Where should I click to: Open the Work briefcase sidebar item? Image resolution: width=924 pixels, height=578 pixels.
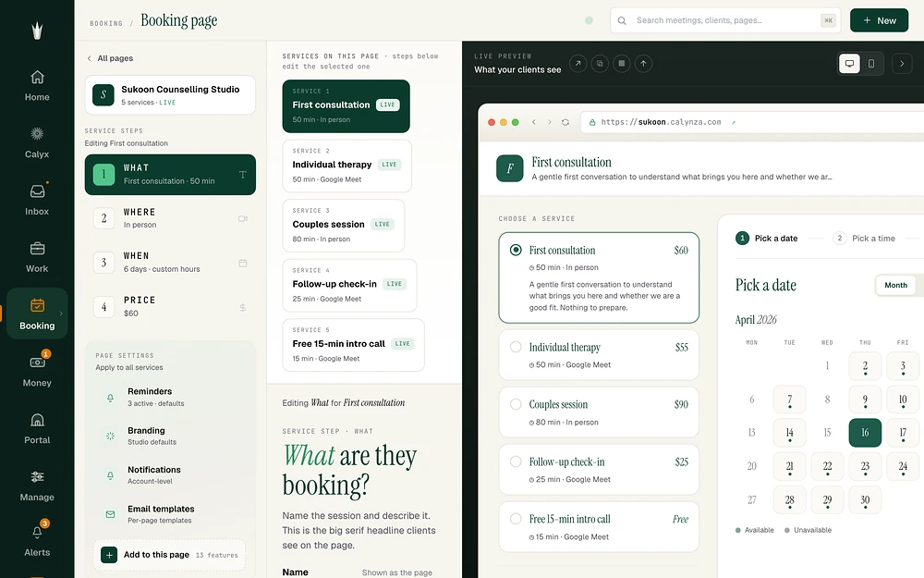(37, 258)
